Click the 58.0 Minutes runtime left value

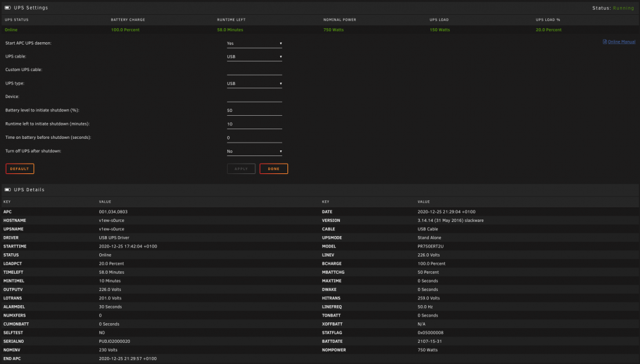pyautogui.click(x=230, y=30)
